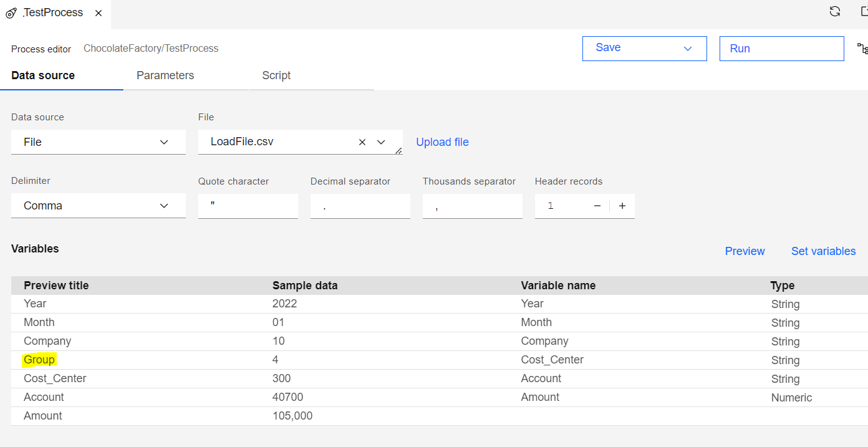The width and height of the screenshot is (868, 447).
Task: Open the Data source dropdown showing File
Action: (164, 143)
